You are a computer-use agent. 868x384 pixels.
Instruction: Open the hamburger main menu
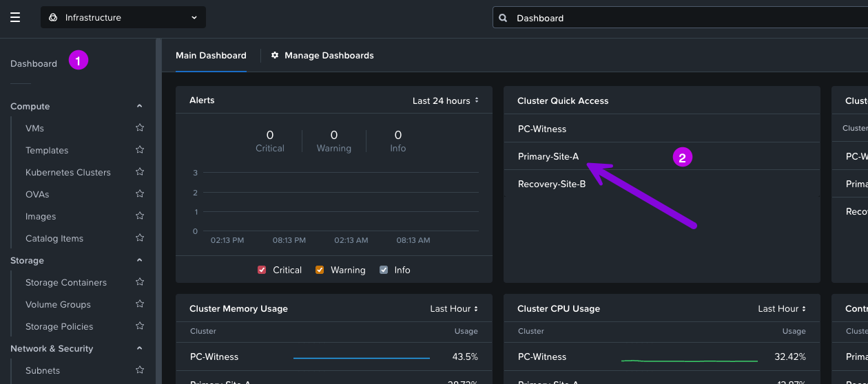pyautogui.click(x=15, y=18)
